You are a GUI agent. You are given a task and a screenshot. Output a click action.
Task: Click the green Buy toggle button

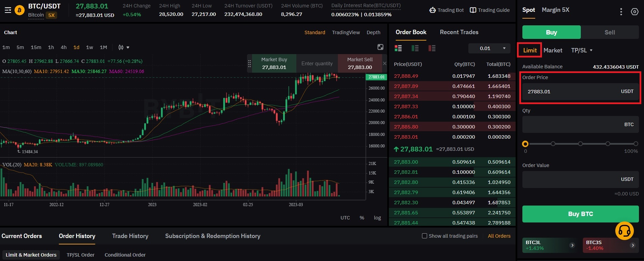(x=551, y=32)
